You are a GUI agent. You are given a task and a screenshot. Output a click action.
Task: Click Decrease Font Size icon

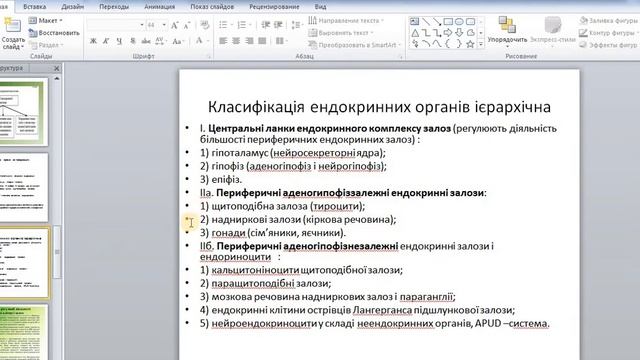click(187, 25)
